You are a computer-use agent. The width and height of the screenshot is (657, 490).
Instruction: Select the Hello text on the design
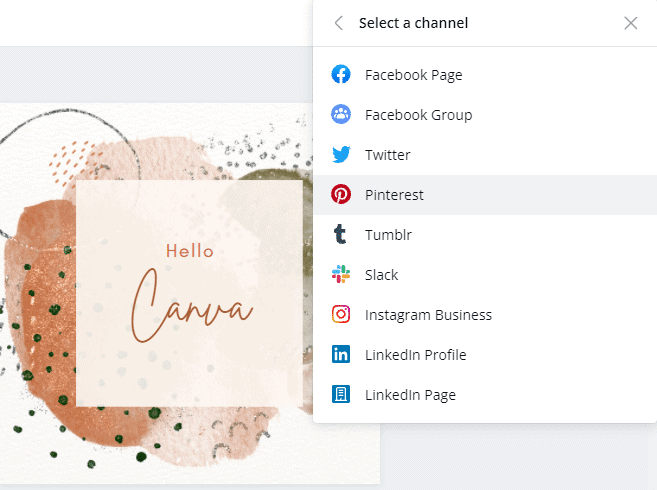190,251
